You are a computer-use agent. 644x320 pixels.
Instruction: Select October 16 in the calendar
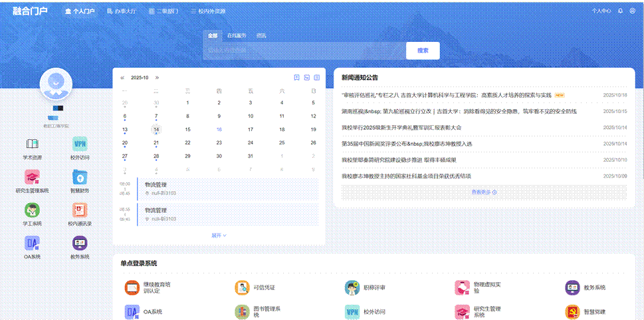(219, 130)
